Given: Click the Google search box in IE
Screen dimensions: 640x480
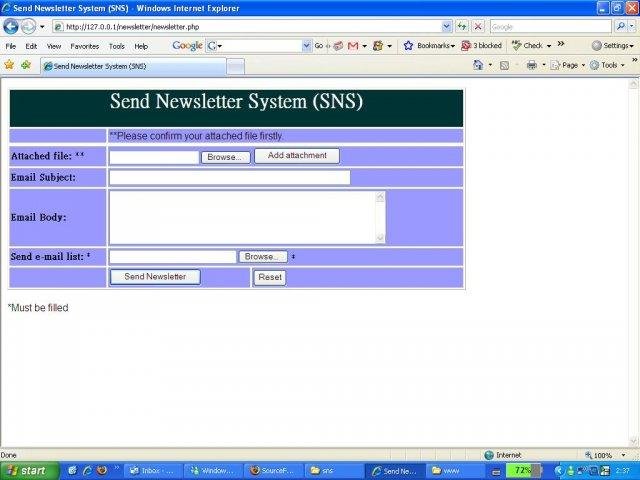Looking at the screenshot, I should pyautogui.click(x=551, y=27).
